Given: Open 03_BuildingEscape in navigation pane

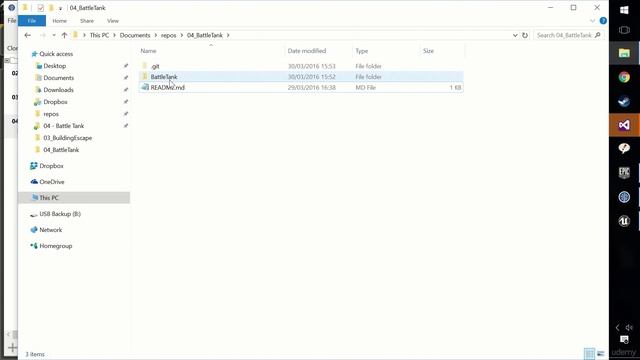Looking at the screenshot, I should point(67,138).
